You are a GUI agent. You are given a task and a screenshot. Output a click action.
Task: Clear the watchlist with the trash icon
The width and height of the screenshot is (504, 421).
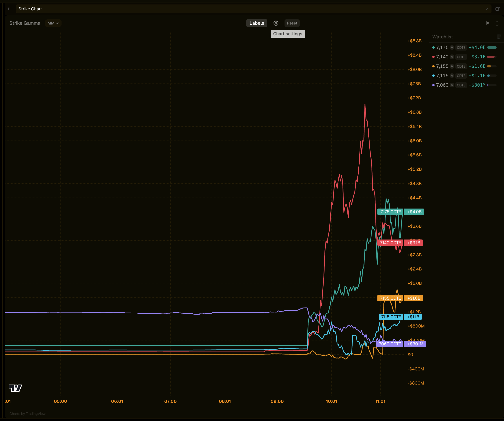pos(499,37)
